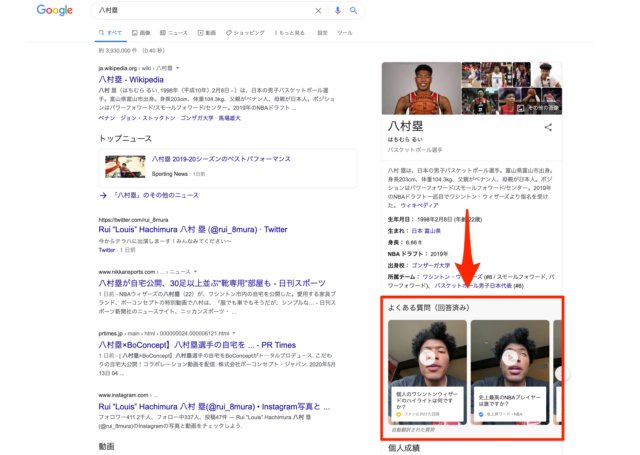Open ウィキペディア link in panel description
Screen dimensions: 640x455
(x=419, y=205)
